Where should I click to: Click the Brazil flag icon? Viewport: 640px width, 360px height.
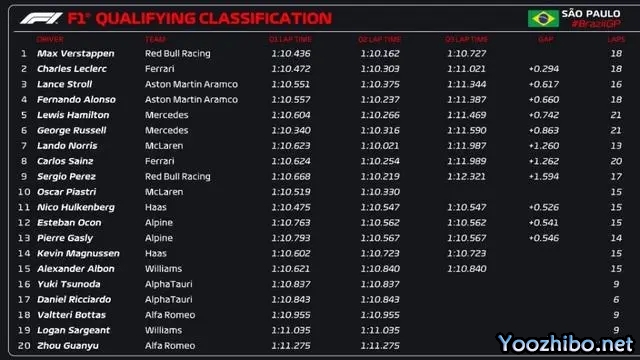click(x=543, y=18)
